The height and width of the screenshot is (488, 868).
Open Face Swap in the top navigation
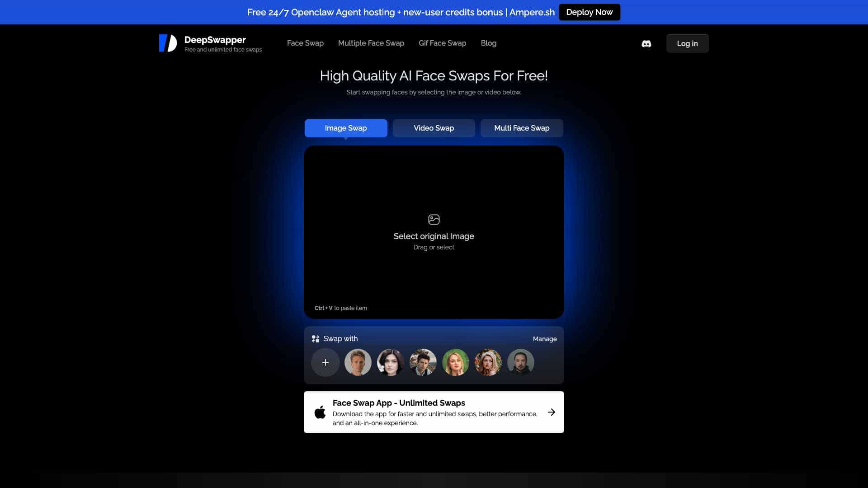point(305,43)
